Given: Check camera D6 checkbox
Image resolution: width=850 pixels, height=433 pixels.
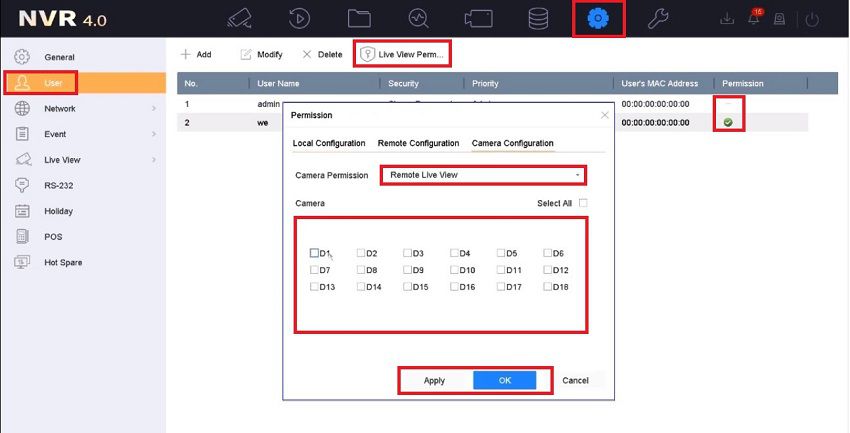Looking at the screenshot, I should click(548, 253).
